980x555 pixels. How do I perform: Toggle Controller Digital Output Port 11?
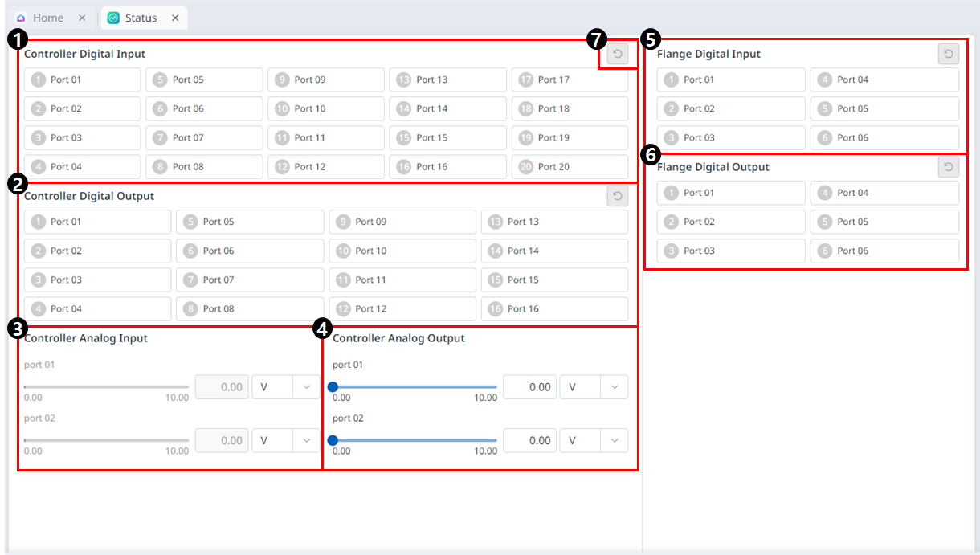[402, 280]
